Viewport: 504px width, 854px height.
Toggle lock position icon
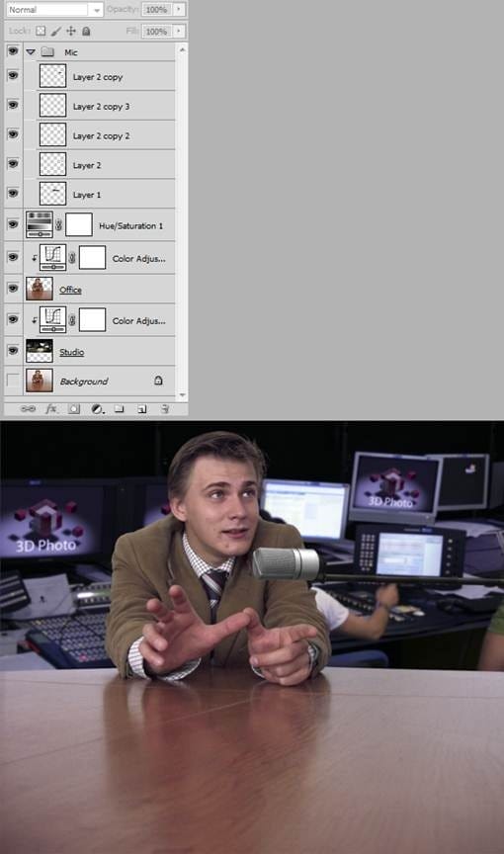[71, 31]
